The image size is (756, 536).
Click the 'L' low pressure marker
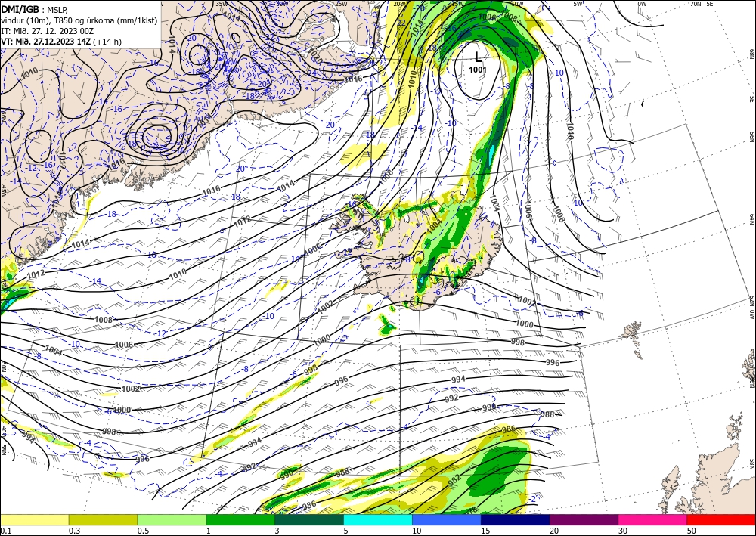(478, 57)
